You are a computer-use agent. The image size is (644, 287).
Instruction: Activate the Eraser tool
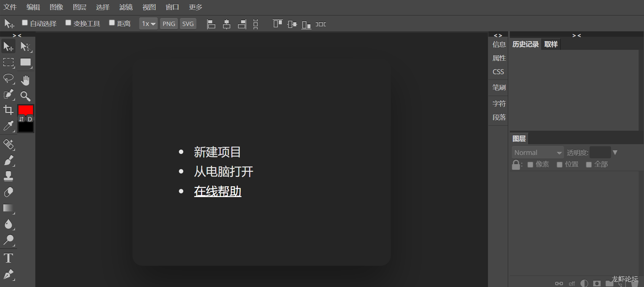[8, 192]
